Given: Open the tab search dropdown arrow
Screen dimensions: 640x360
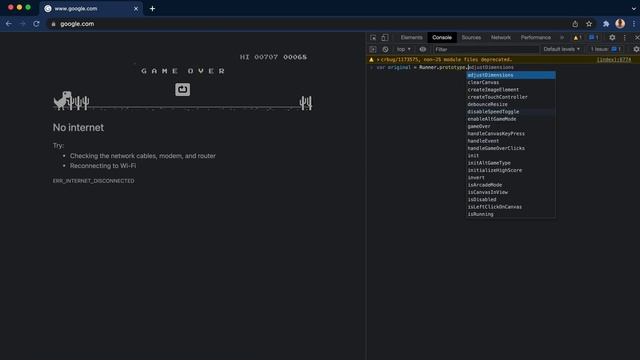Looking at the screenshot, I should tap(633, 9).
